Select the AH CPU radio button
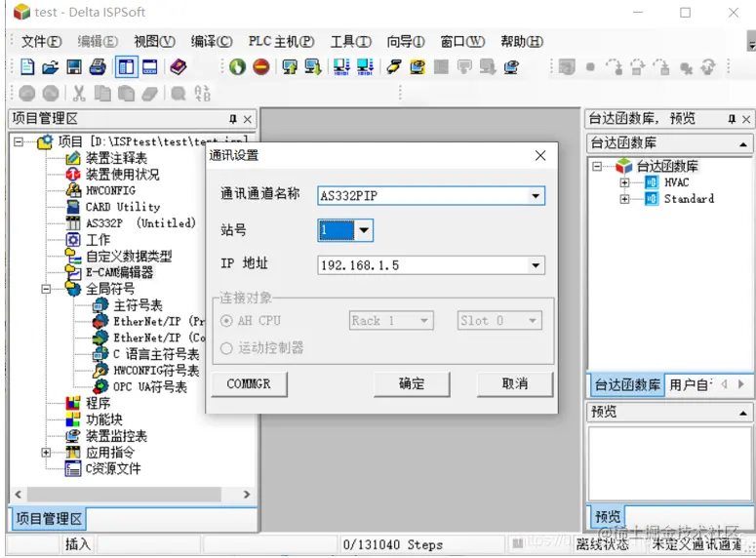The image size is (756, 558). (x=226, y=321)
